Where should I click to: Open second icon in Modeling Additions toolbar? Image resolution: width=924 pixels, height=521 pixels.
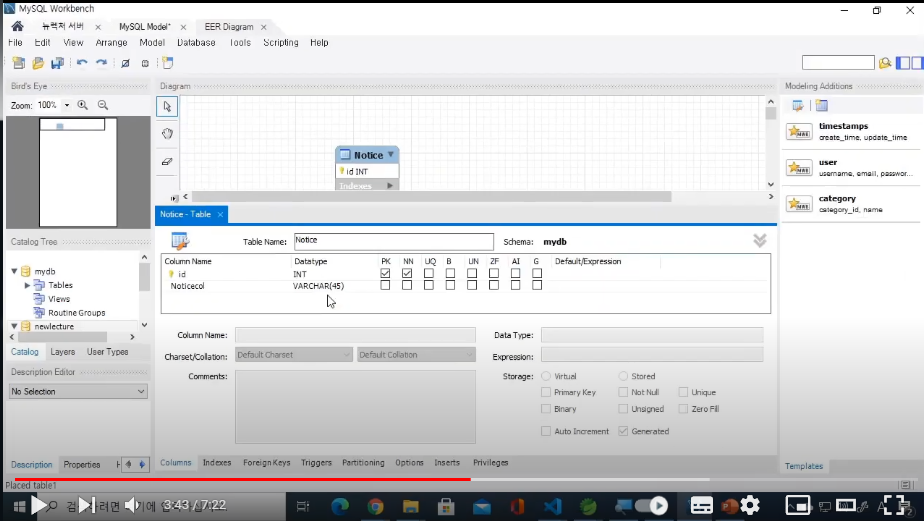[x=822, y=106]
